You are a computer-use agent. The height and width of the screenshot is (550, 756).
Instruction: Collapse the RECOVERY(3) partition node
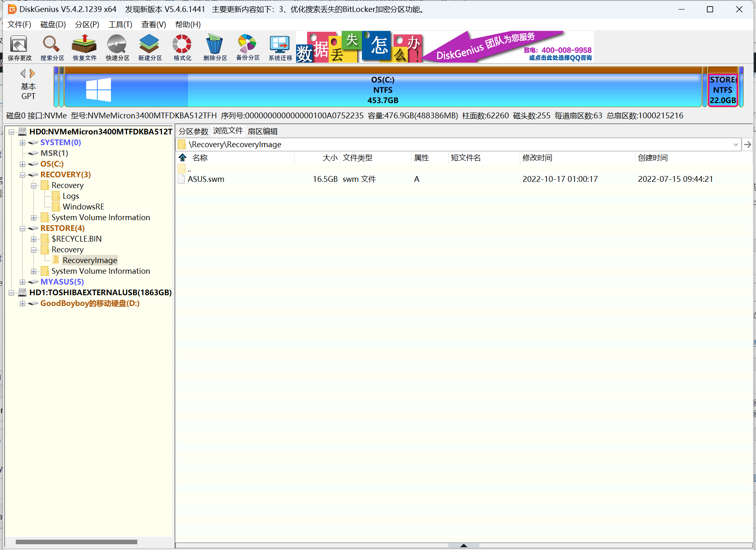point(23,174)
